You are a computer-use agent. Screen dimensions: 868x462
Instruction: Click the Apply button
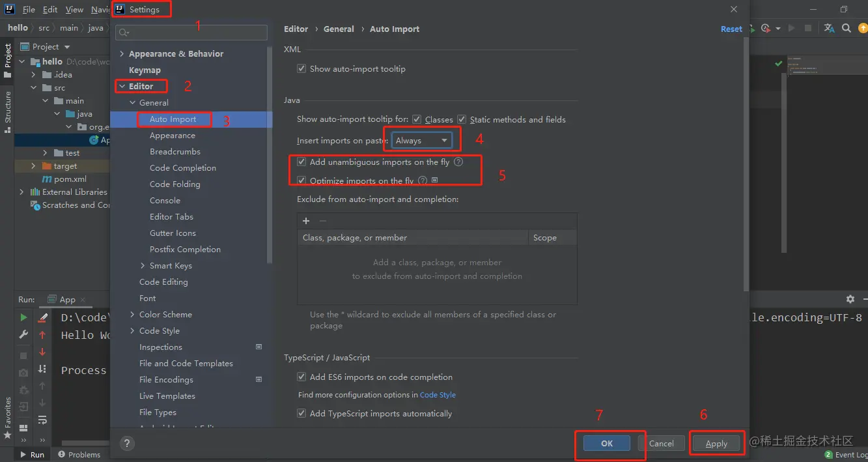click(716, 443)
